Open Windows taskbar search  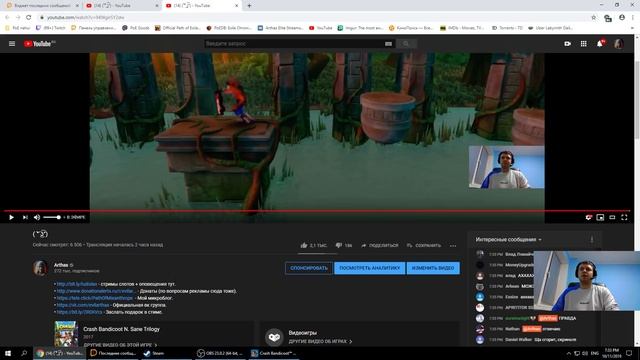24,353
